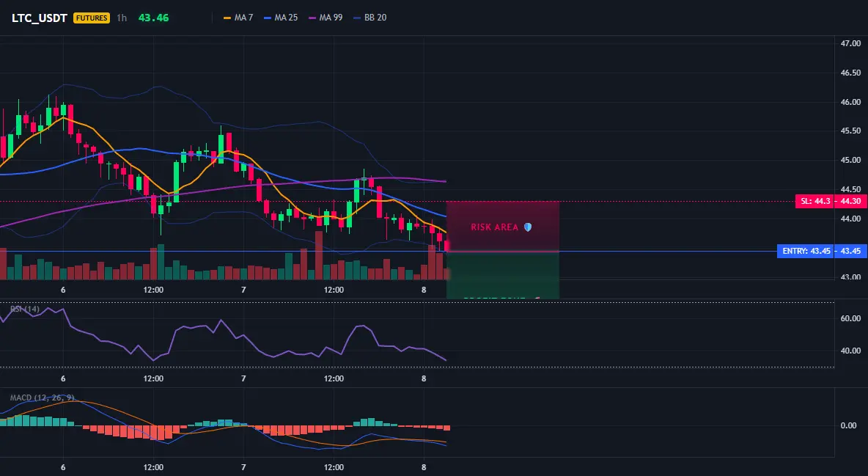
Task: Click the blue 43.45 price tag
Action: 851,251
